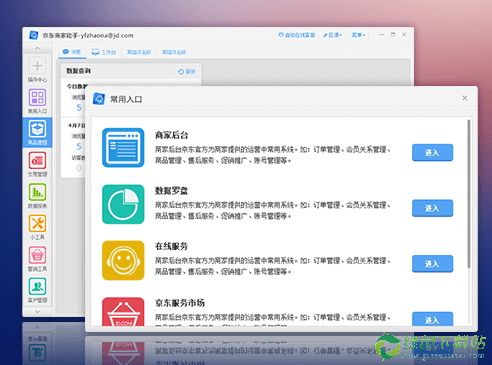Image resolution: width=492 pixels, height=365 pixels.
Task: Click 进入 button for 数据罗盘
Action: [432, 208]
